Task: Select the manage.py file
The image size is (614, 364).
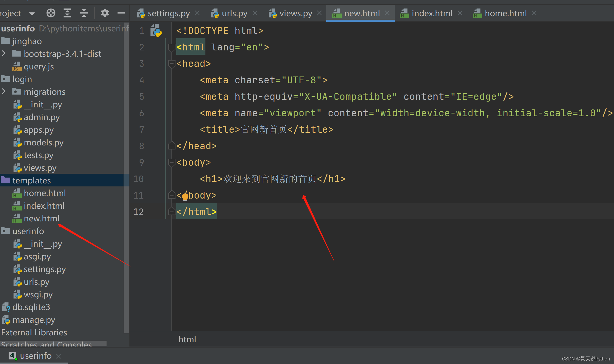Action: coord(34,319)
